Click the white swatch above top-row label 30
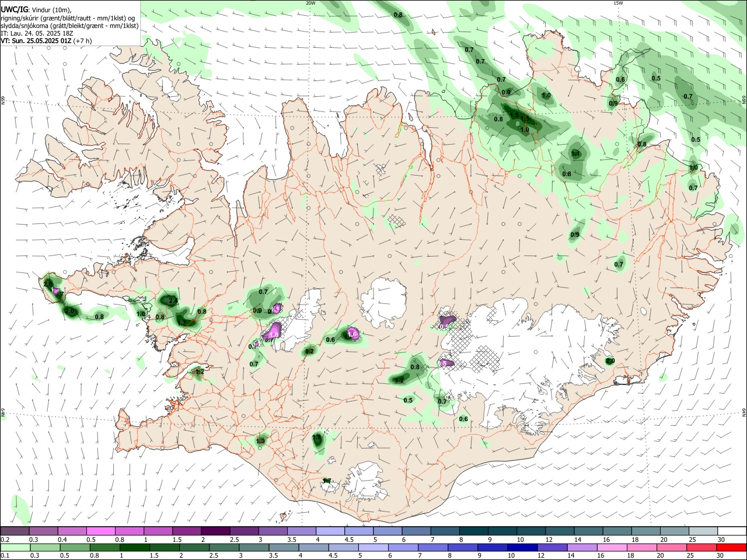Viewport: 747px width, 560px height. click(731, 531)
